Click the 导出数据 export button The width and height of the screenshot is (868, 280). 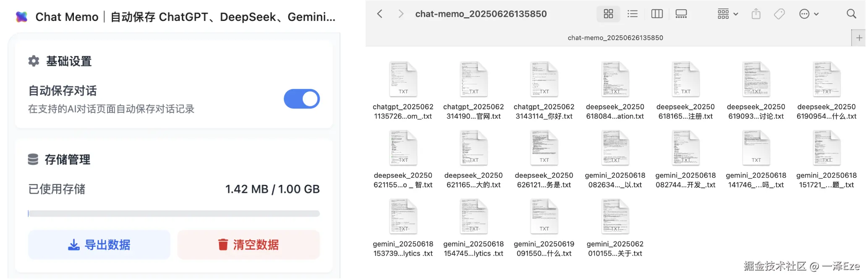[99, 245]
